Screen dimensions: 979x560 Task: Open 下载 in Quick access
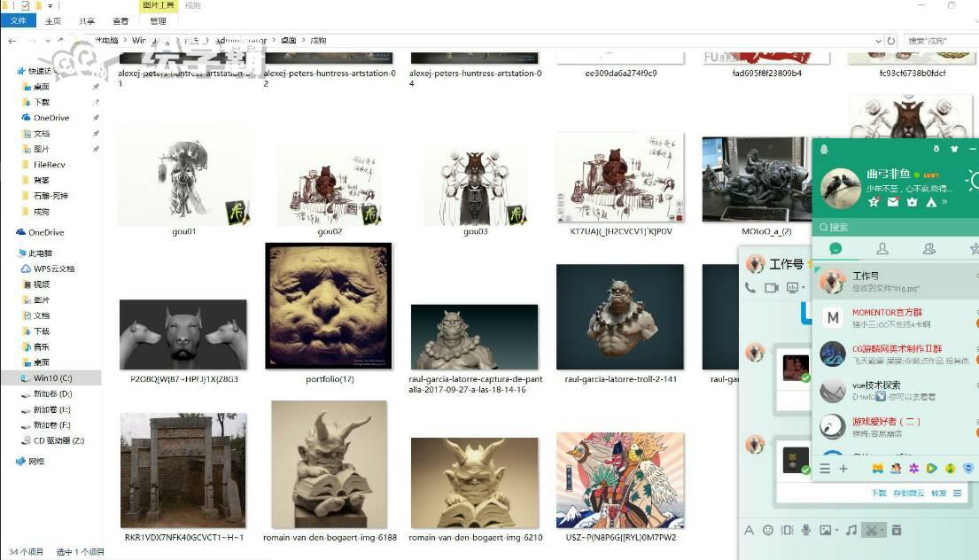click(42, 102)
